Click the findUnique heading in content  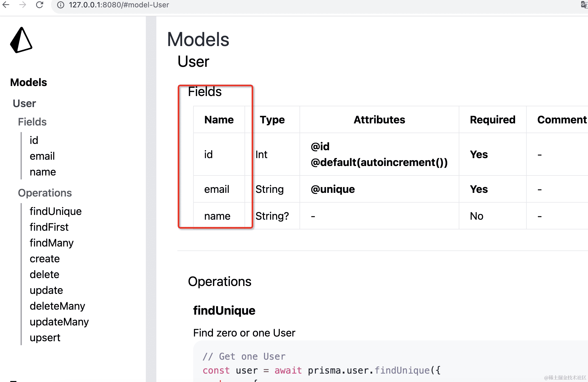pos(224,310)
